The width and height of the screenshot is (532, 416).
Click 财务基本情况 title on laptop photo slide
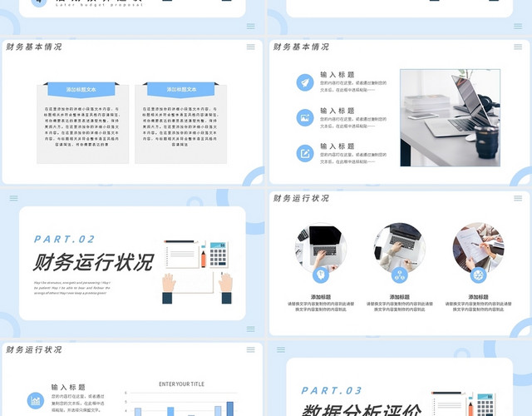301,47
